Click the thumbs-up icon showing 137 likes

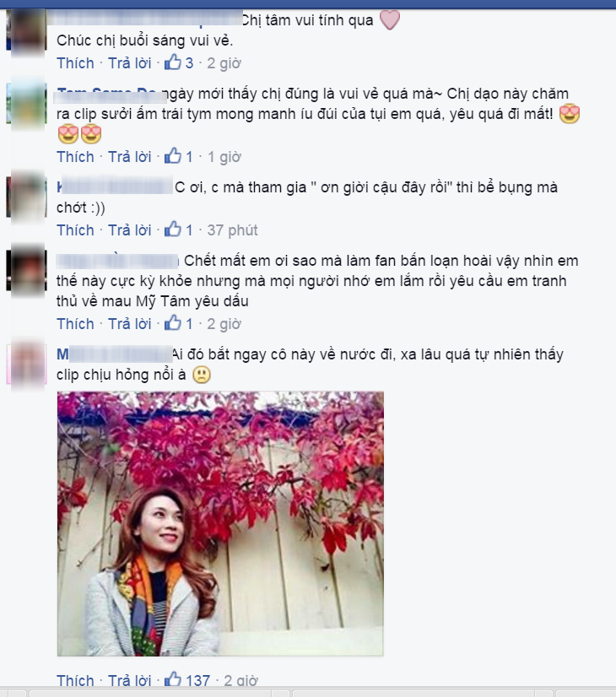click(x=172, y=679)
